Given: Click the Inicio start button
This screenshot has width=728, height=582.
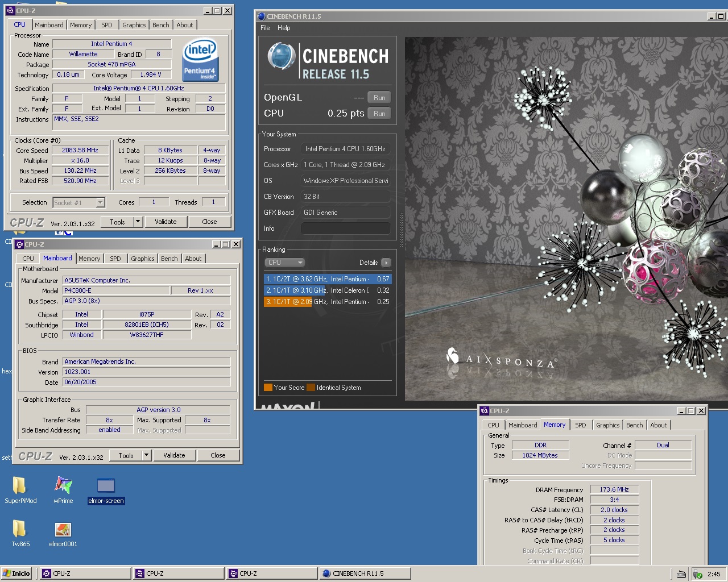Looking at the screenshot, I should (16, 573).
